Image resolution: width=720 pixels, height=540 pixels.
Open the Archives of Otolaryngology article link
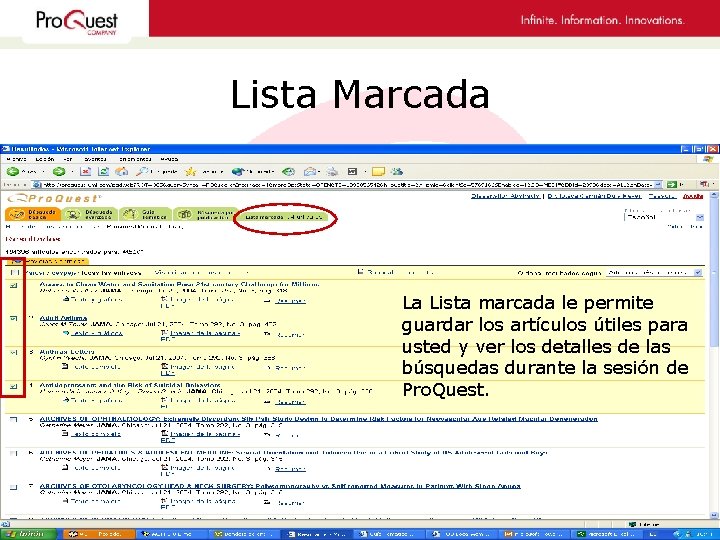tap(280, 486)
